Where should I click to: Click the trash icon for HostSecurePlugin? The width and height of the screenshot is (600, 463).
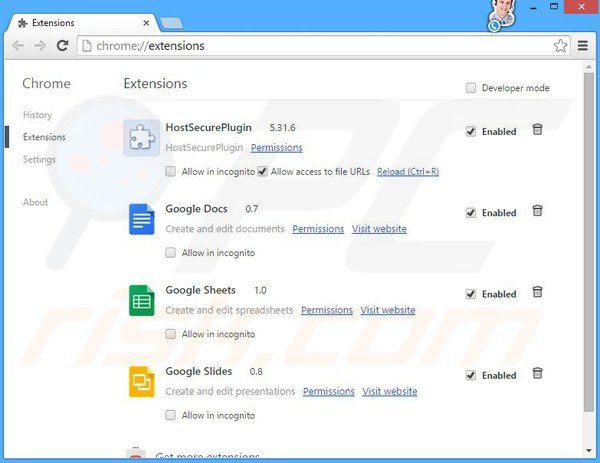point(537,130)
